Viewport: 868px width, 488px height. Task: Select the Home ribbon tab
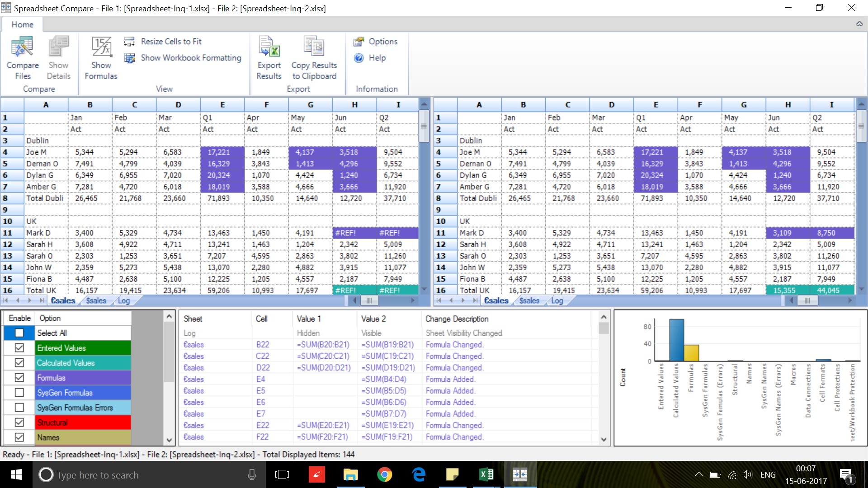point(22,24)
